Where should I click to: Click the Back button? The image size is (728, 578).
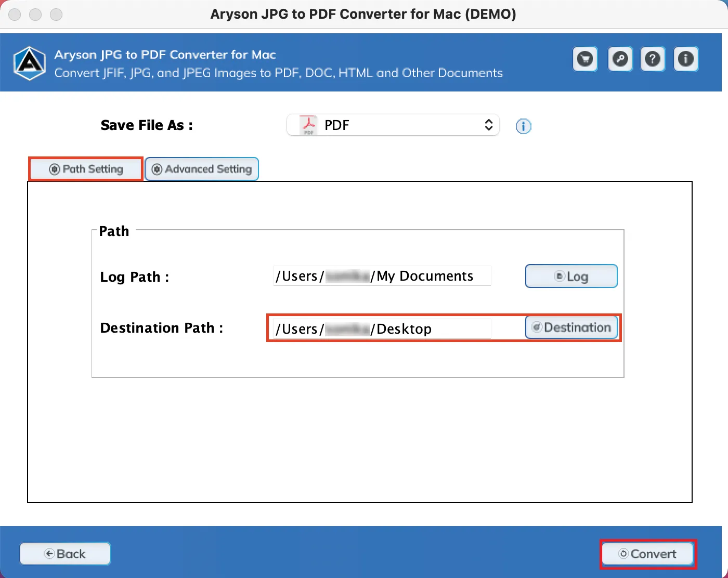(x=65, y=554)
